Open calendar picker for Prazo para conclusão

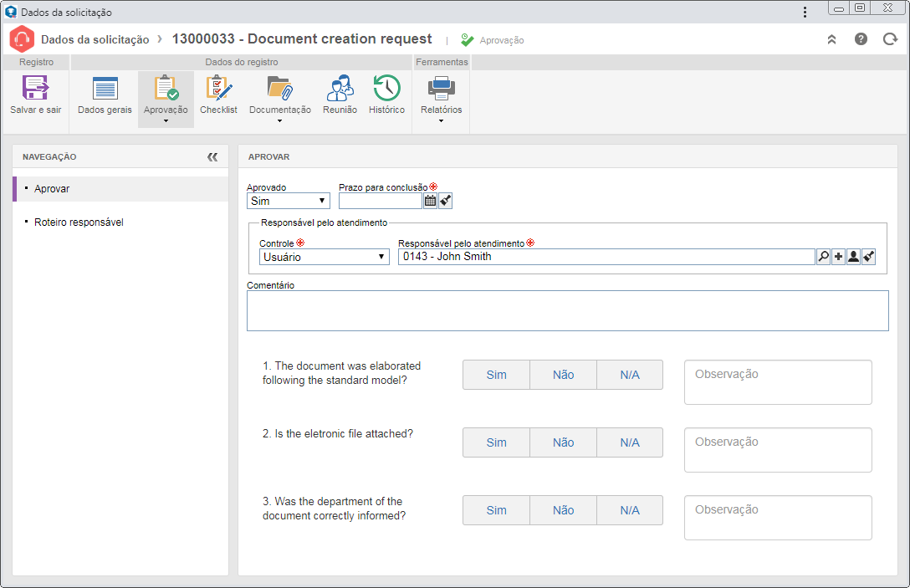430,201
